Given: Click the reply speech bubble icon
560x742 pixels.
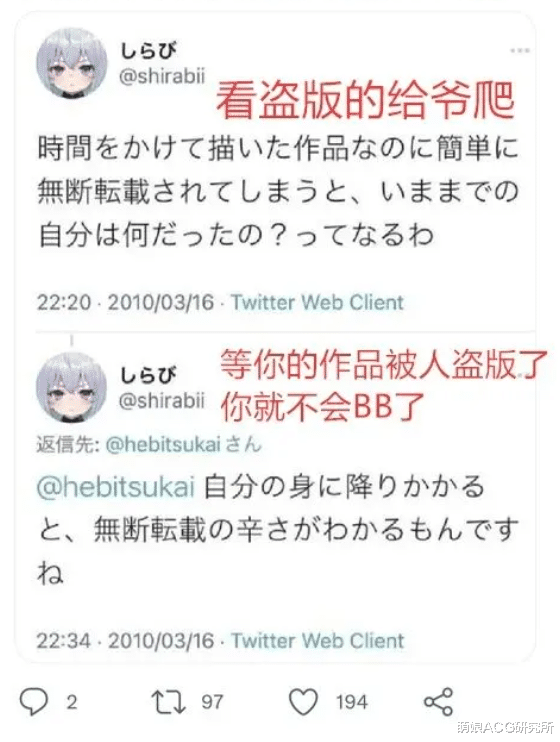Looking at the screenshot, I should [34, 701].
